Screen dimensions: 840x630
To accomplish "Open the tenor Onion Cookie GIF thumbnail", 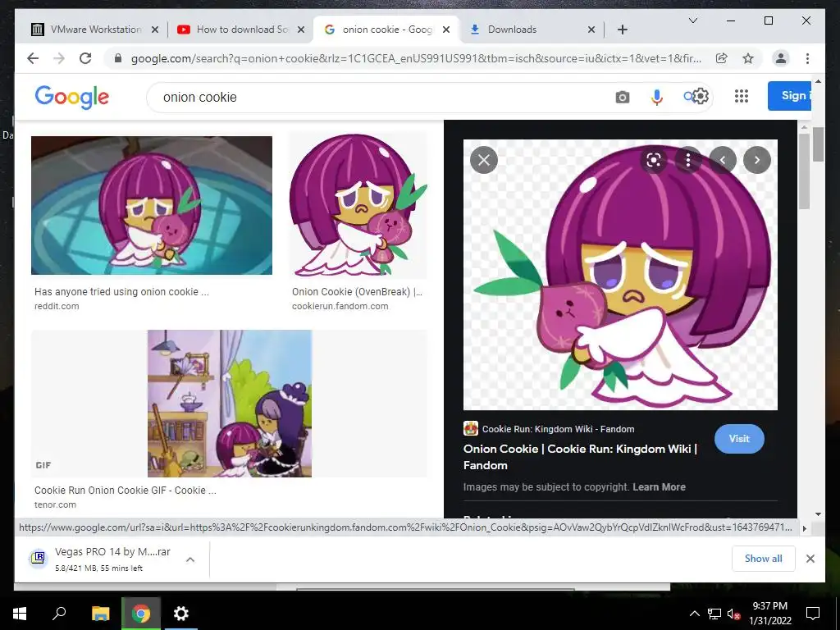I will (230, 404).
